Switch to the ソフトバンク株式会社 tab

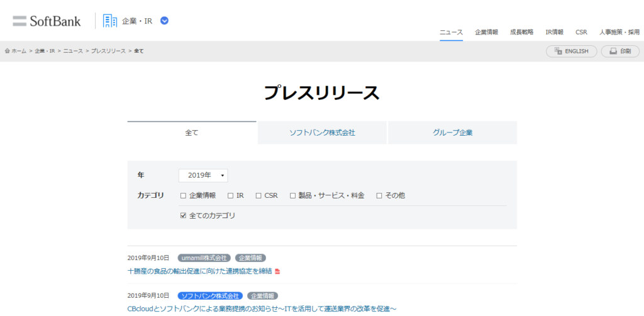(x=322, y=133)
